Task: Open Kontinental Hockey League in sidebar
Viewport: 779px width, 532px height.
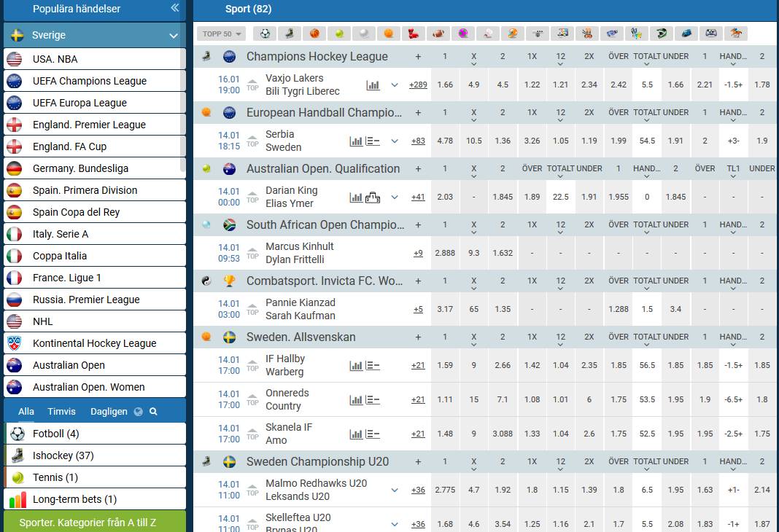Action: pos(94,343)
